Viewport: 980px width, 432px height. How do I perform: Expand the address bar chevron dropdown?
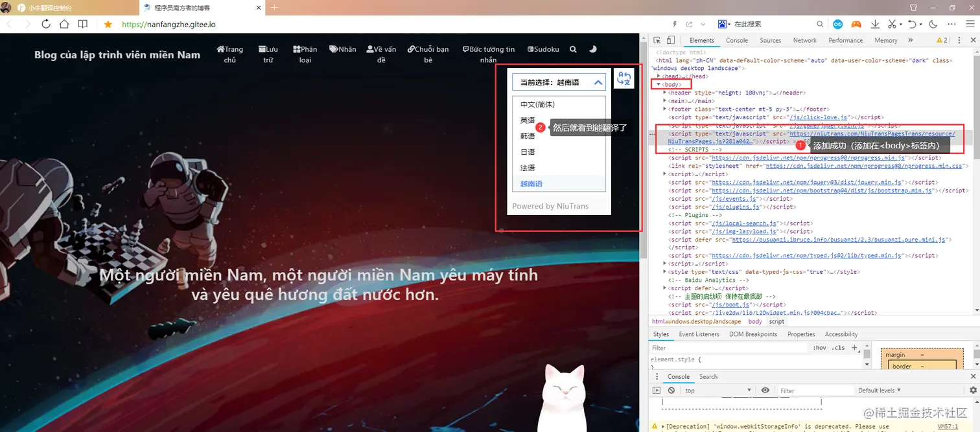tap(702, 24)
